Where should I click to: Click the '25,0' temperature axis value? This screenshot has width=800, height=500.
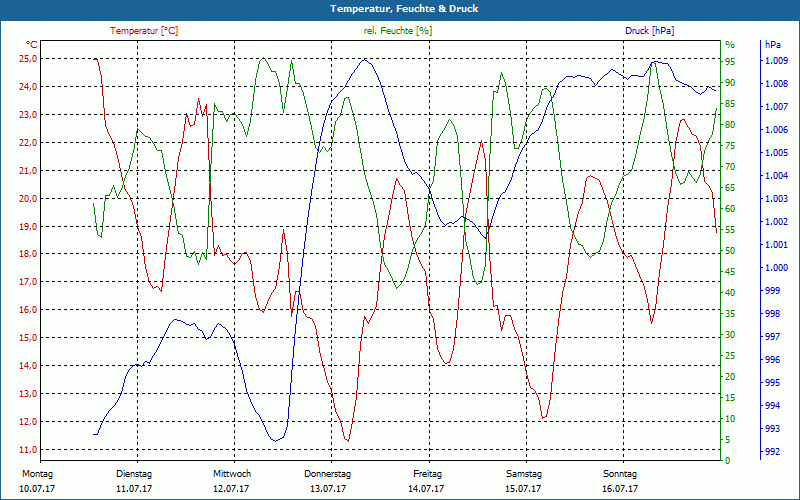coord(28,59)
